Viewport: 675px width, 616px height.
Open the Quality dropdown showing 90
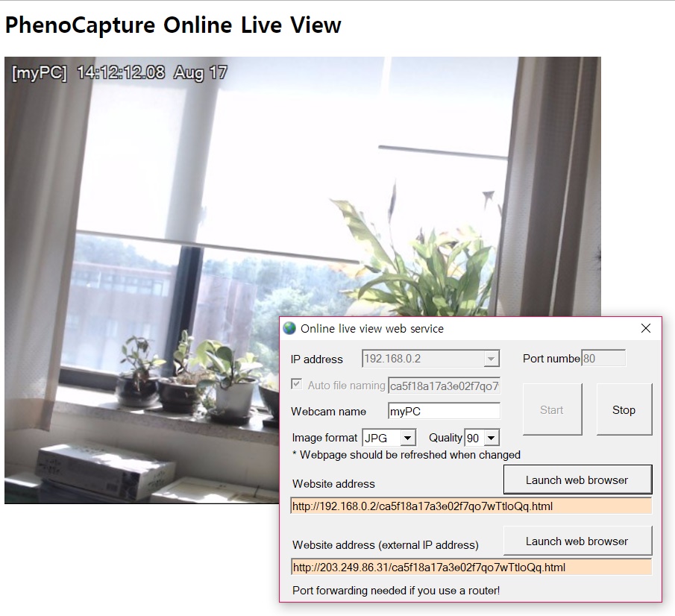coord(491,439)
